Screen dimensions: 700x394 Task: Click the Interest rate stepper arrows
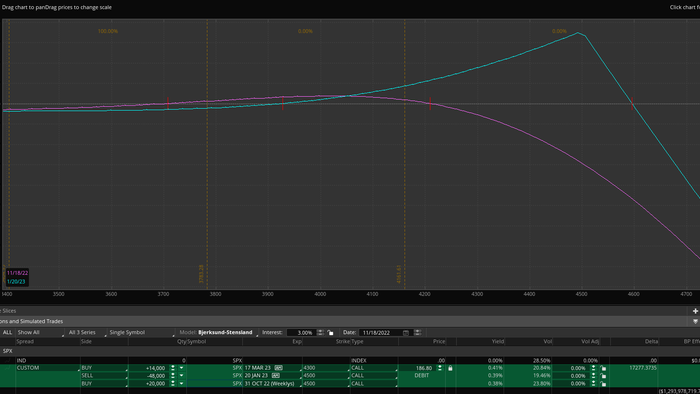320,332
